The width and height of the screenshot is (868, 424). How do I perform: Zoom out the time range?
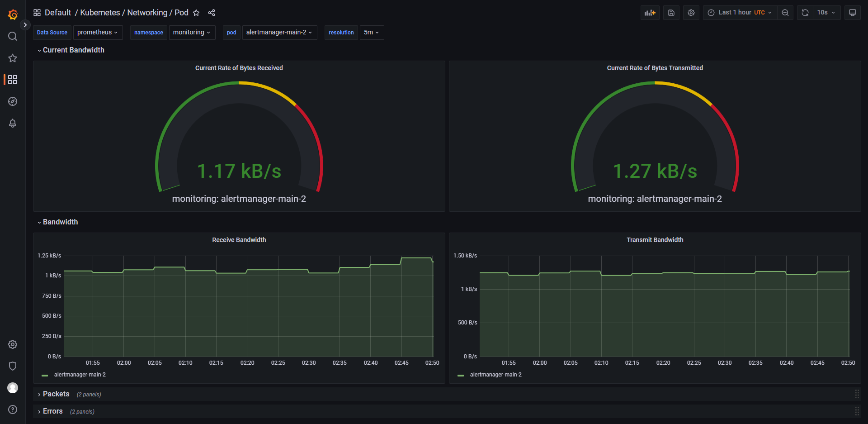tap(785, 13)
